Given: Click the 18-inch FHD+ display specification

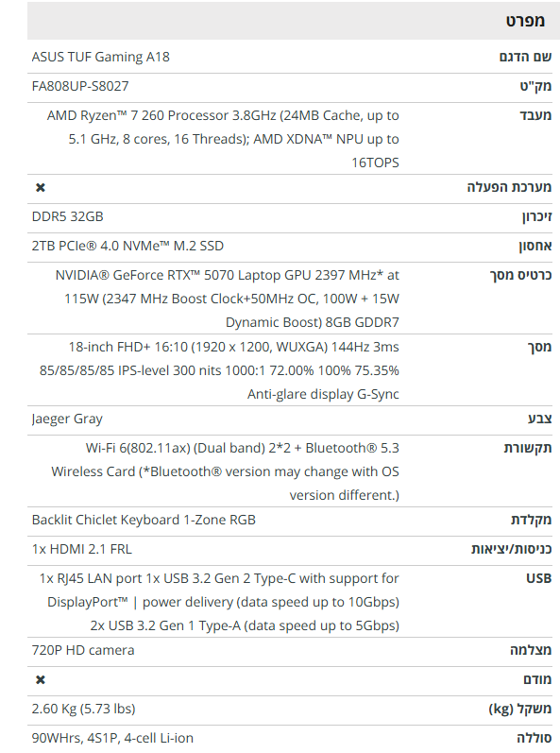Looking at the screenshot, I should pos(219,370).
